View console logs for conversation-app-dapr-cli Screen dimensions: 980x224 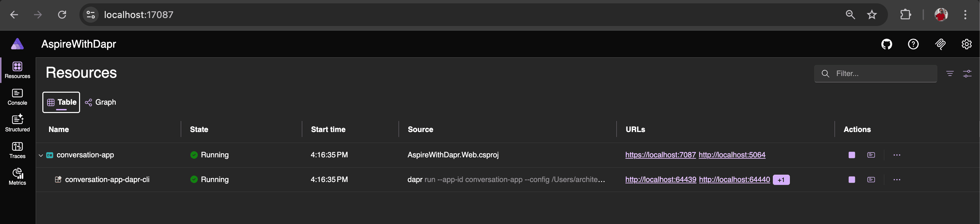coord(871,180)
